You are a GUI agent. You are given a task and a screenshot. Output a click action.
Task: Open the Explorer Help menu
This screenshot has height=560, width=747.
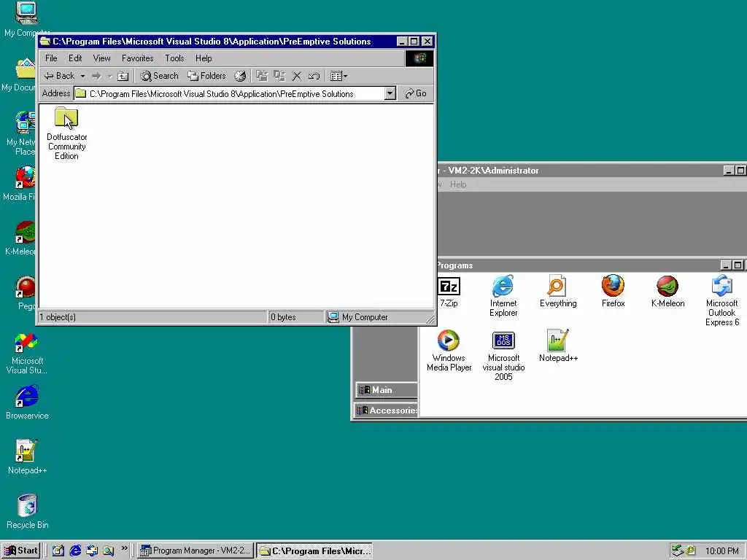[x=204, y=58]
